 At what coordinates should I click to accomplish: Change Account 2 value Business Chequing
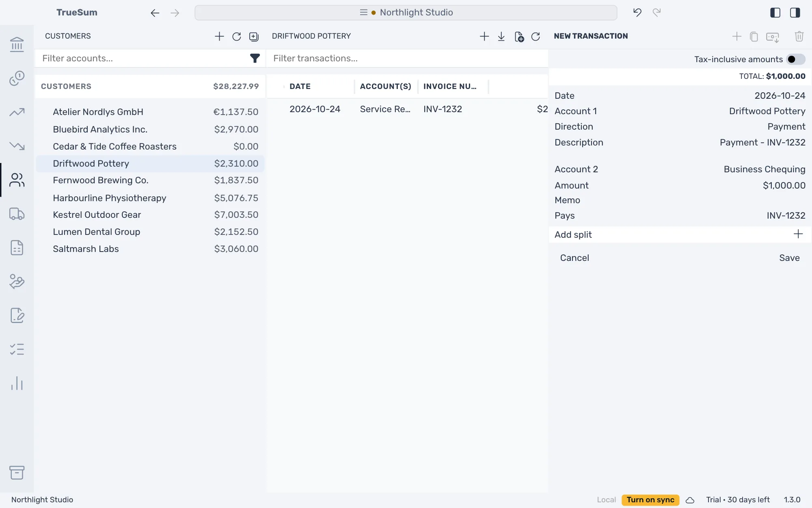[764, 169]
